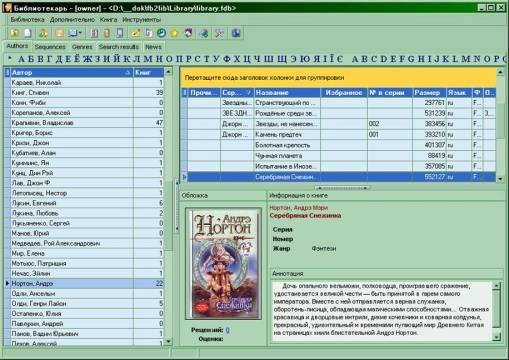
Task: Filter authors by Cyrillic letter К
Action: click(x=127, y=59)
